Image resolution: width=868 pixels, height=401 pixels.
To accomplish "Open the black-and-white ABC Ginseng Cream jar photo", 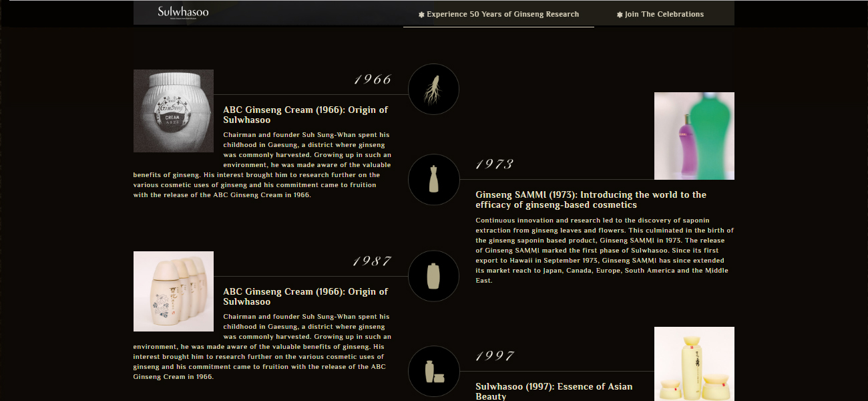I will pyautogui.click(x=174, y=111).
